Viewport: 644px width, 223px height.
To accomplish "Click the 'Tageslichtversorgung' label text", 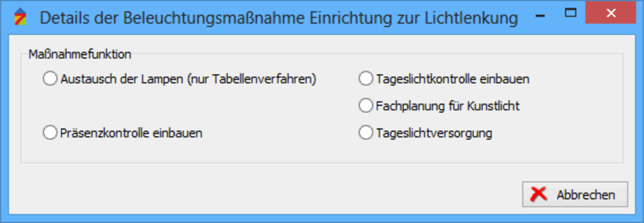I will pyautogui.click(x=434, y=133).
